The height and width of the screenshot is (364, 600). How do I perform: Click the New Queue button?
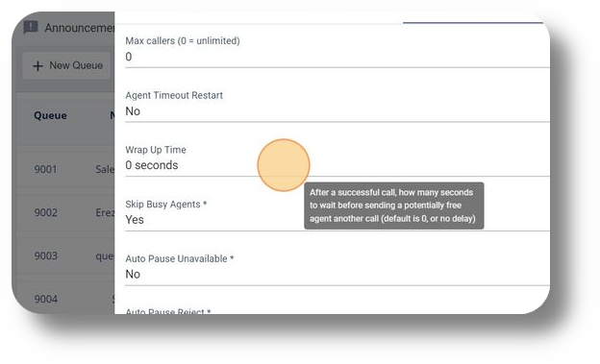pyautogui.click(x=66, y=65)
